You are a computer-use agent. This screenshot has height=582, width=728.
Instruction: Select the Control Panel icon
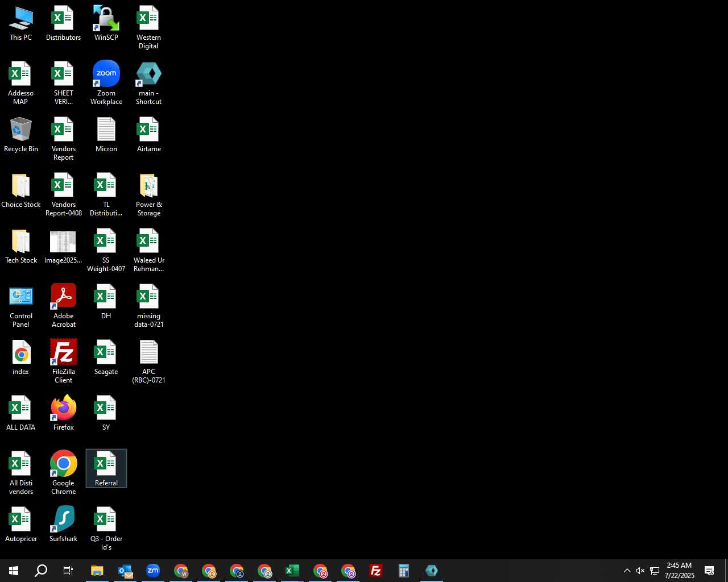(21, 306)
